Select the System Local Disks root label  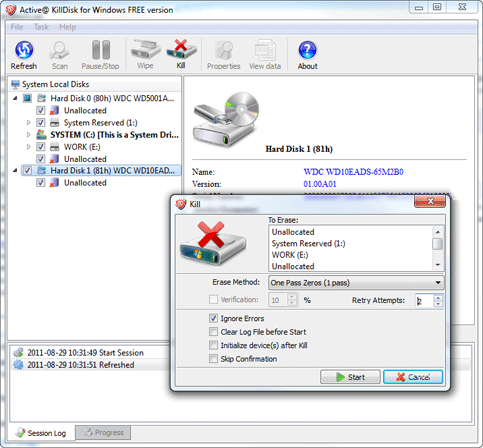[x=55, y=84]
